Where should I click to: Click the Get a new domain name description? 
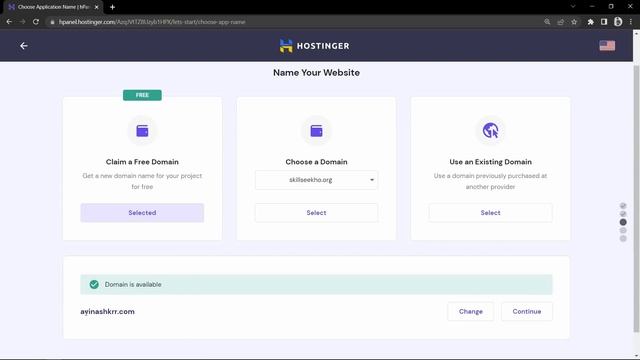pyautogui.click(x=142, y=181)
